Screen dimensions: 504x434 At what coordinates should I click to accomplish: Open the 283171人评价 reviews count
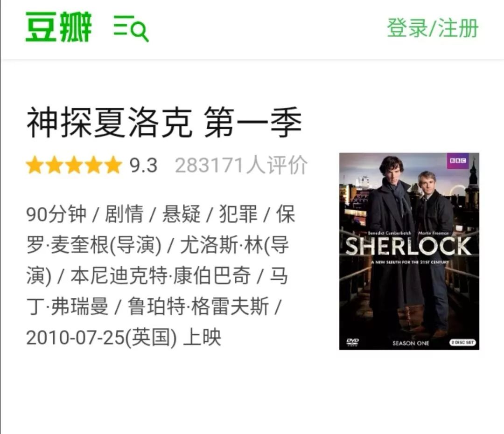[241, 165]
